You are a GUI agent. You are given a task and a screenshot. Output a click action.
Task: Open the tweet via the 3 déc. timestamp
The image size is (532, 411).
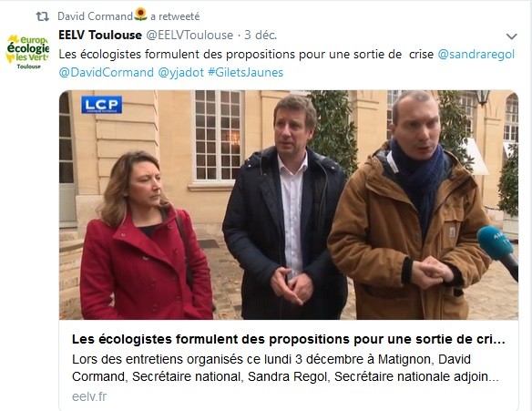(x=261, y=35)
